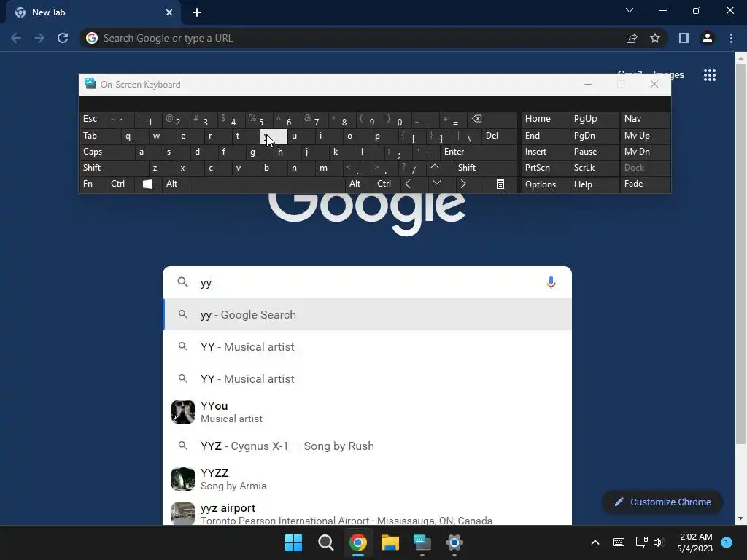747x560 pixels.
Task: Open notification badge in taskbar corner
Action: click(727, 542)
